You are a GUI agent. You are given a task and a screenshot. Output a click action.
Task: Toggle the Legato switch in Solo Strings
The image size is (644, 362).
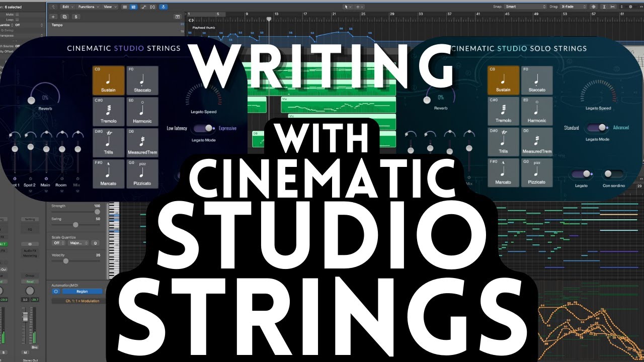(582, 173)
